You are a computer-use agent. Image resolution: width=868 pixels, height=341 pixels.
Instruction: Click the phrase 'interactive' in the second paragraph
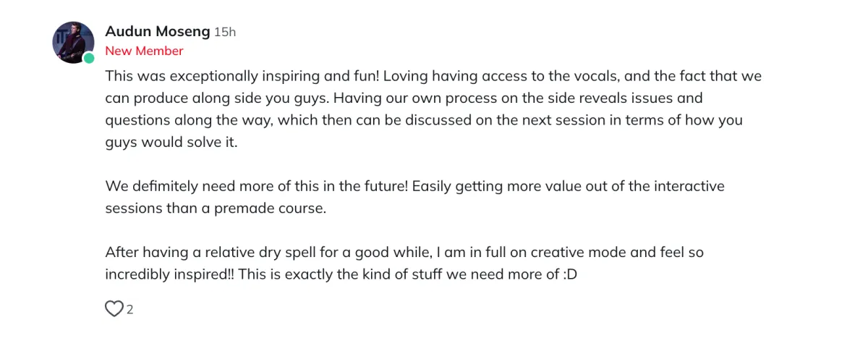coord(689,186)
